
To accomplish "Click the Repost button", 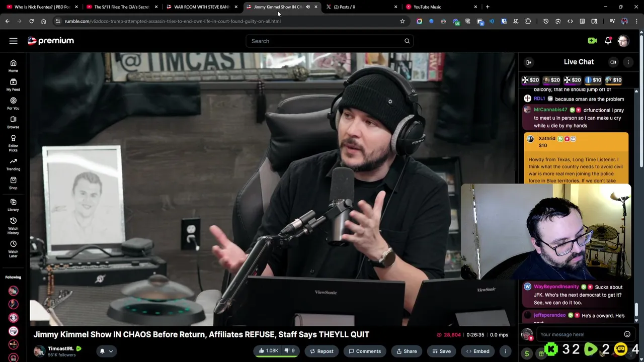I will click(x=321, y=351).
